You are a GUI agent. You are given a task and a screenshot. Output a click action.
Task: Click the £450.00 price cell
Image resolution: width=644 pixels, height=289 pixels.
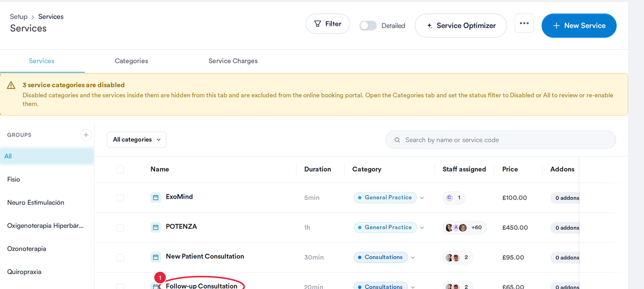(x=515, y=228)
